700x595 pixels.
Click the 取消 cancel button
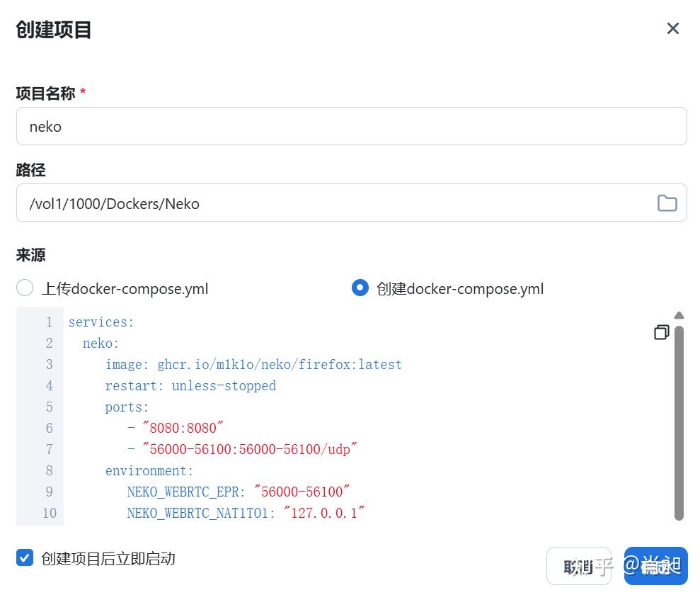[x=579, y=565]
